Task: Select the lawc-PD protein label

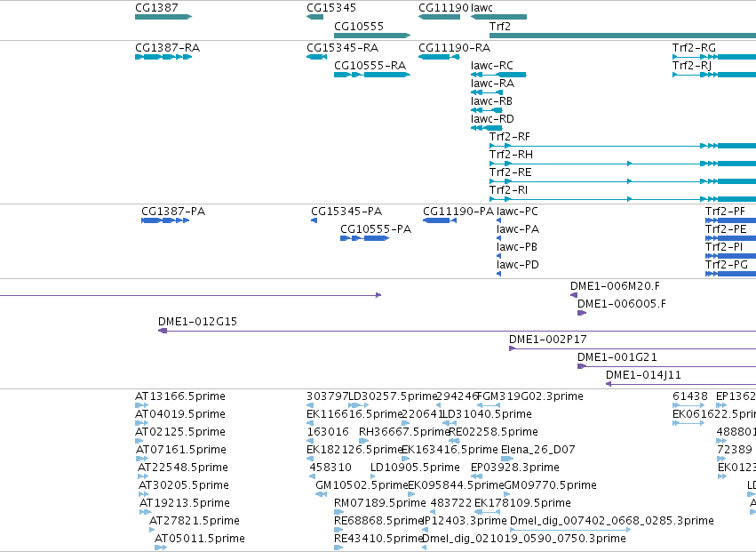Action: [x=518, y=265]
